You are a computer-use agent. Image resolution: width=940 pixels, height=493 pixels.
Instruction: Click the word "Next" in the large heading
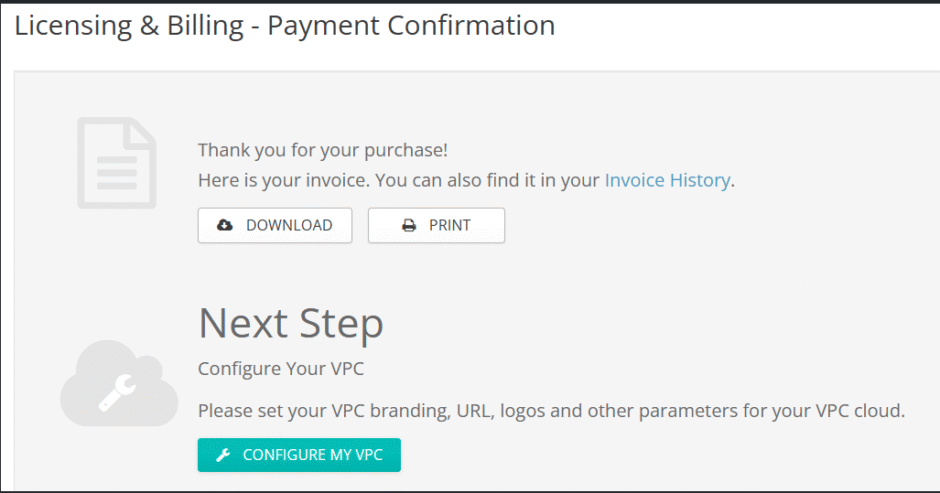pyautogui.click(x=245, y=324)
